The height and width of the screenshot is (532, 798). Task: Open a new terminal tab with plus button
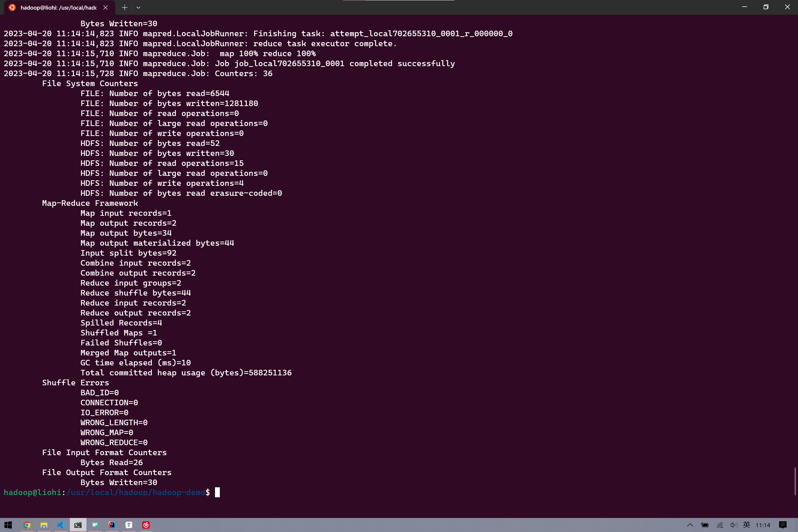pos(125,7)
